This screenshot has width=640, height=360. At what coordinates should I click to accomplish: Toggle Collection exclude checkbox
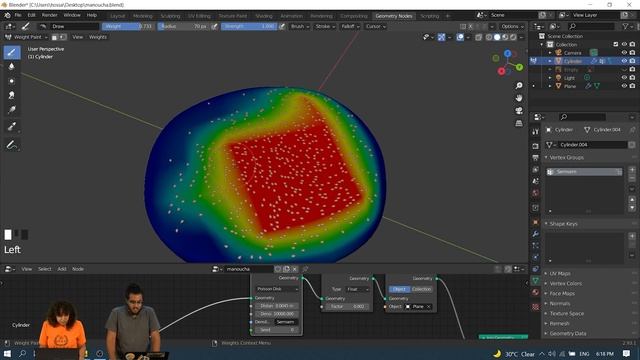coord(616,44)
